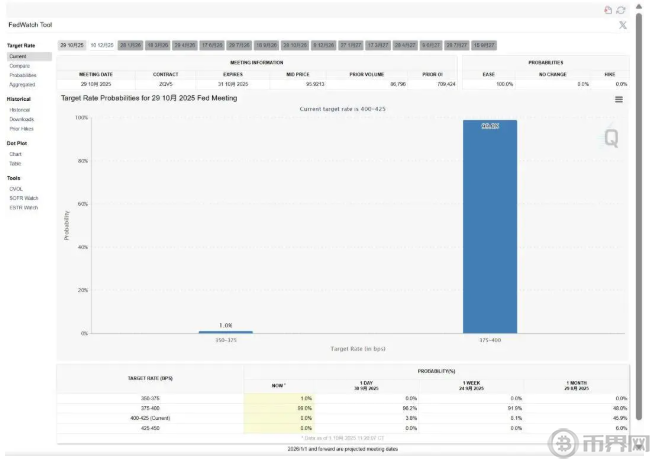Screen dimensions: 661x471
Task: Select the Current sidebar item
Action: click(17, 57)
